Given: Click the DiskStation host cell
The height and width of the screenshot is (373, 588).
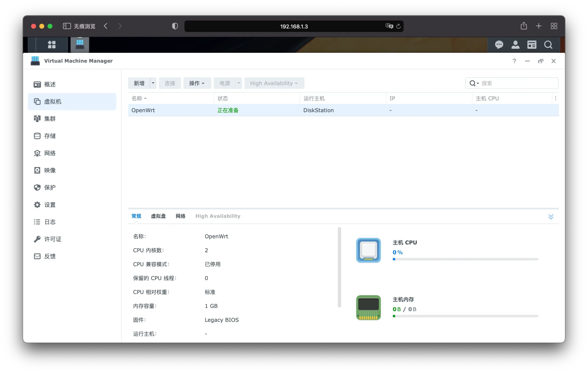Looking at the screenshot, I should pyautogui.click(x=318, y=110).
